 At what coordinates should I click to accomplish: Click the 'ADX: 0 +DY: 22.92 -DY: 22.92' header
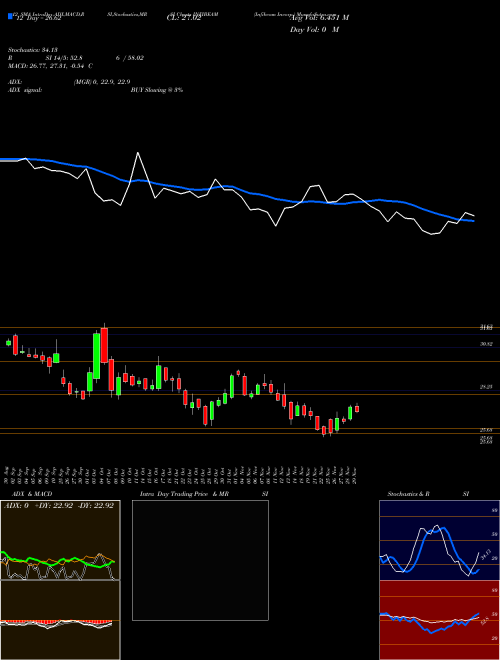click(x=59, y=506)
